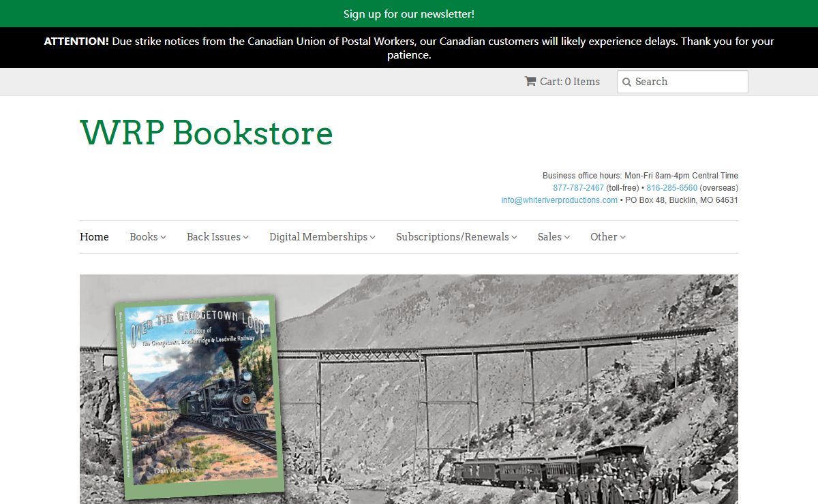Click Sign up for our newsletter banner

(x=409, y=14)
